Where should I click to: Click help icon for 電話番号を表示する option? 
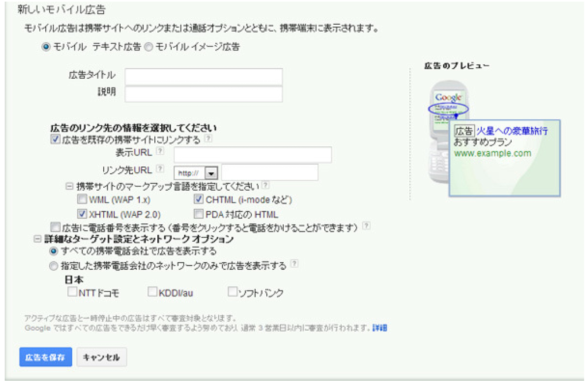(x=366, y=226)
